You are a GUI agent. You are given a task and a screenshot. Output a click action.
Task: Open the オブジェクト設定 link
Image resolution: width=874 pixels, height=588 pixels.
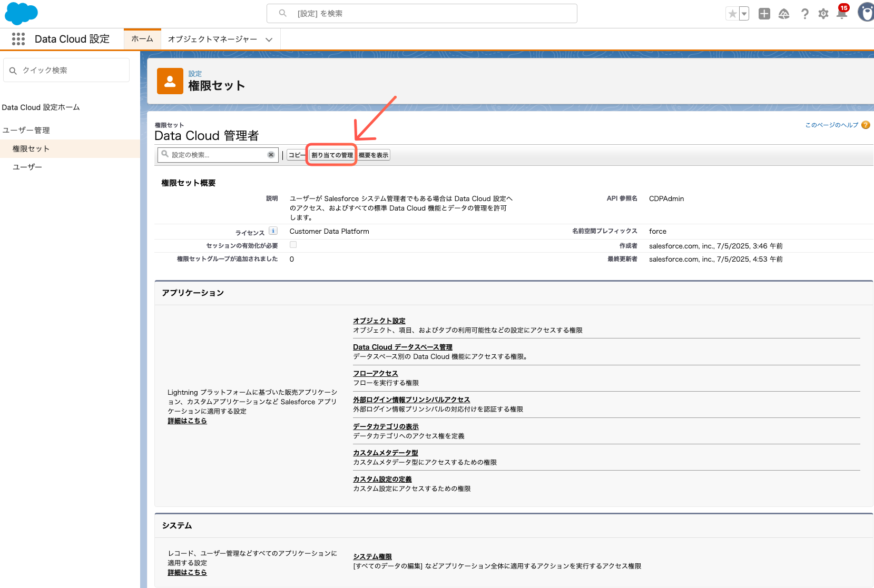[379, 321]
